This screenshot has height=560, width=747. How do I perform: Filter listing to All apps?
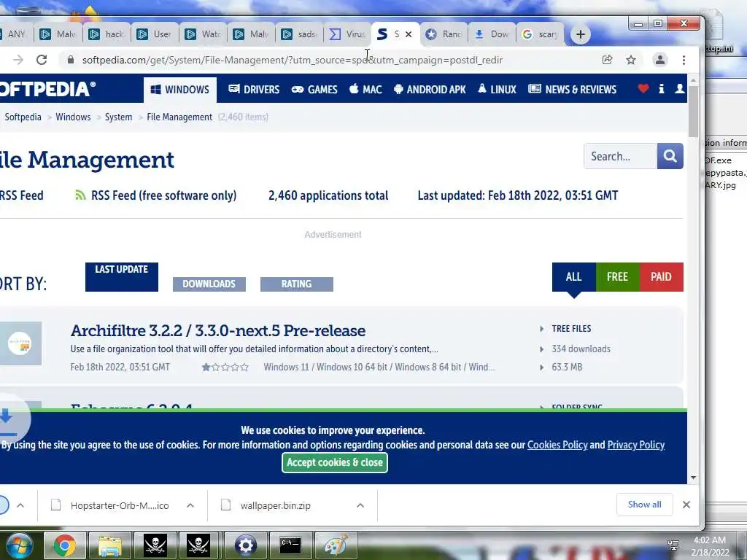[x=573, y=276]
